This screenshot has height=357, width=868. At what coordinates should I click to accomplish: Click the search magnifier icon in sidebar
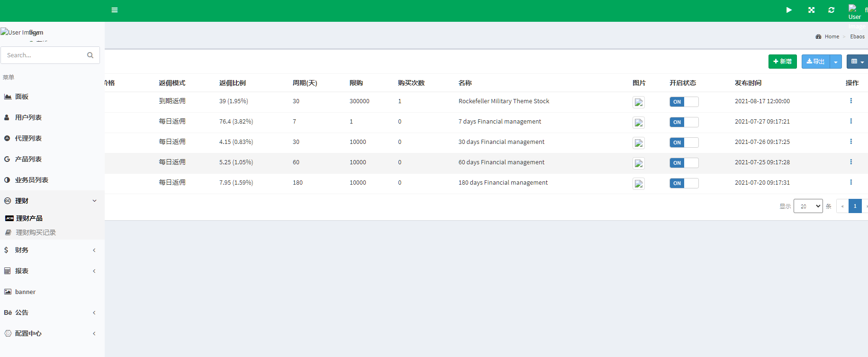coord(90,55)
